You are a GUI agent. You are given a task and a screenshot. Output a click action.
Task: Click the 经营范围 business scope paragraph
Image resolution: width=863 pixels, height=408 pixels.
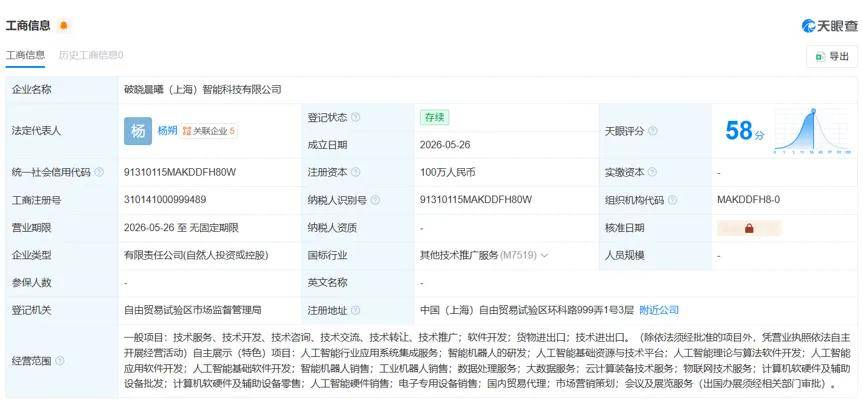tap(487, 360)
